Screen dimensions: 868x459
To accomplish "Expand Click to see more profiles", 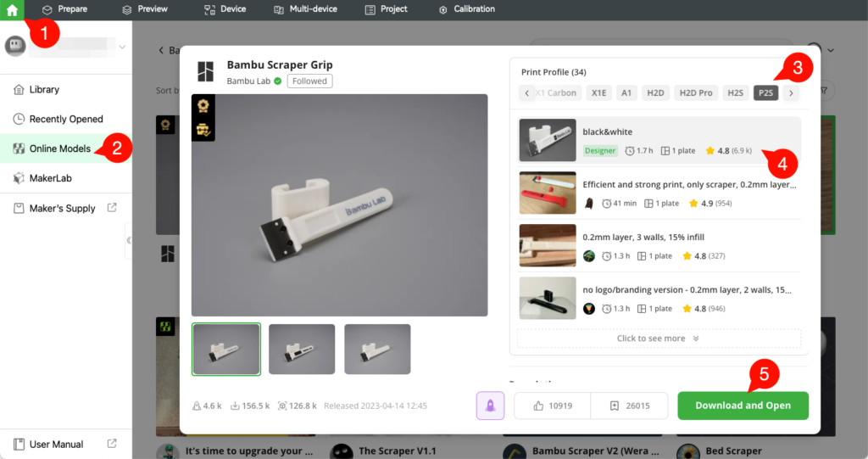I will click(x=658, y=338).
